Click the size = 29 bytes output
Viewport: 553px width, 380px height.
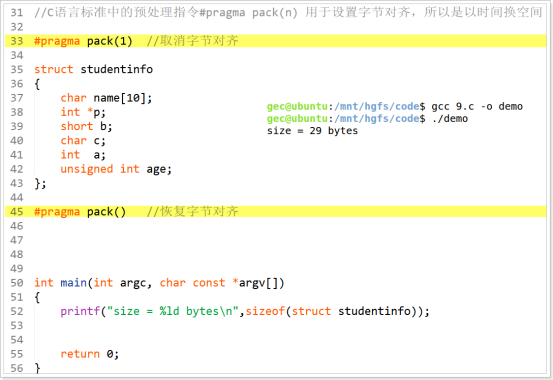[x=312, y=131]
